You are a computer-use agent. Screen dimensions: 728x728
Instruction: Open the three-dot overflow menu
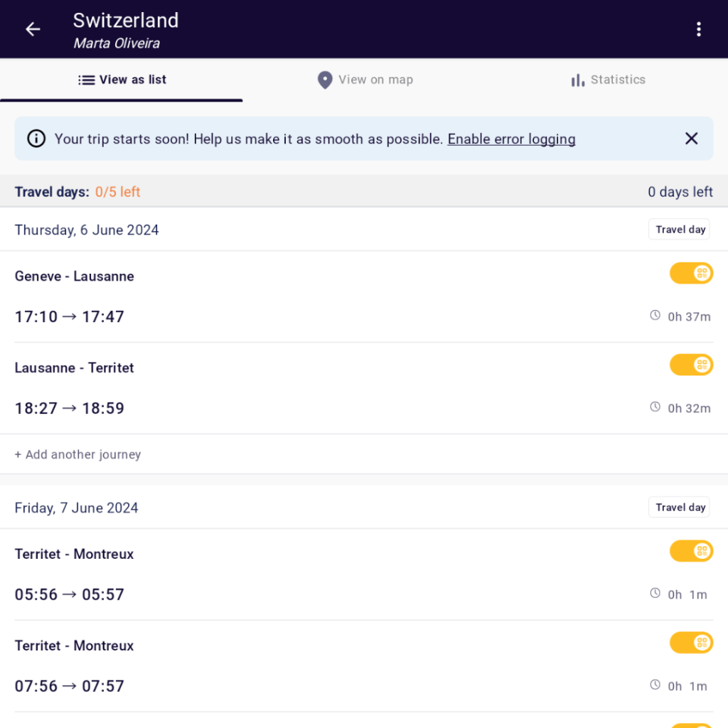(699, 29)
